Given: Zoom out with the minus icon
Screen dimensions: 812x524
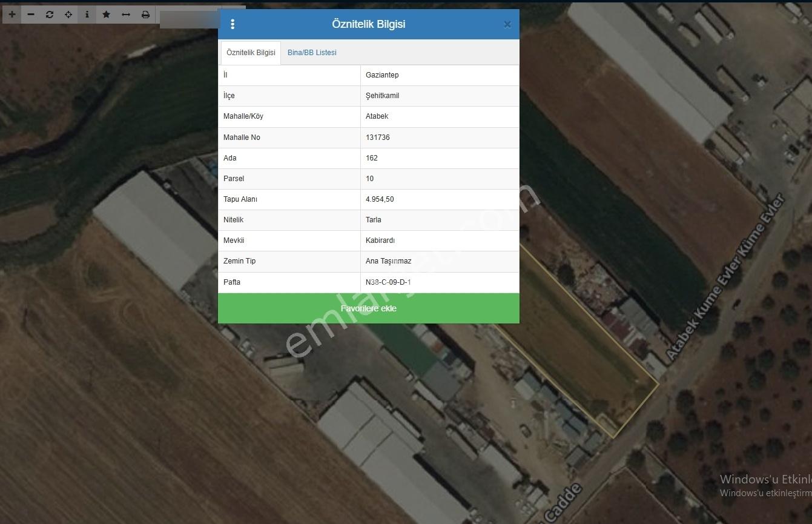Looking at the screenshot, I should coord(31,15).
